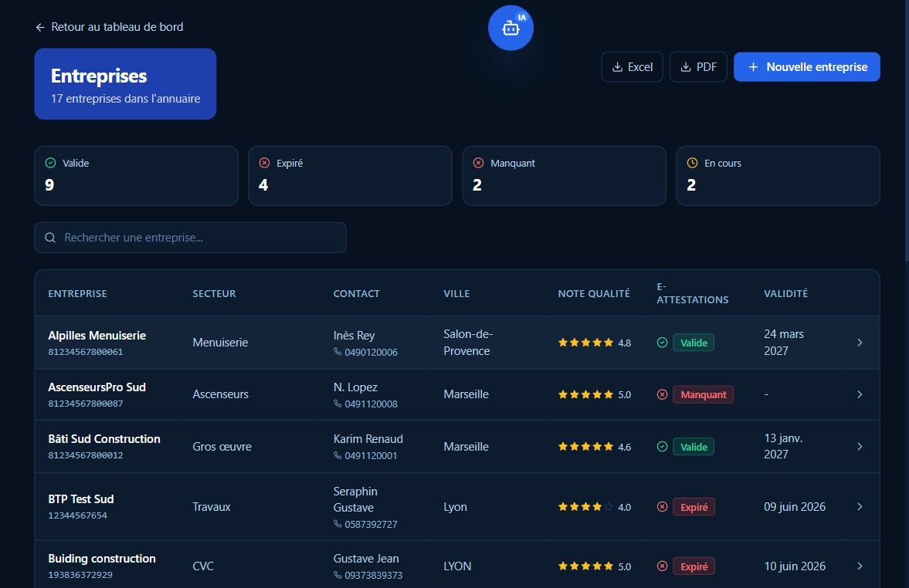Click the contact name Karim Renaud
The height and width of the screenshot is (588, 909).
(x=368, y=438)
